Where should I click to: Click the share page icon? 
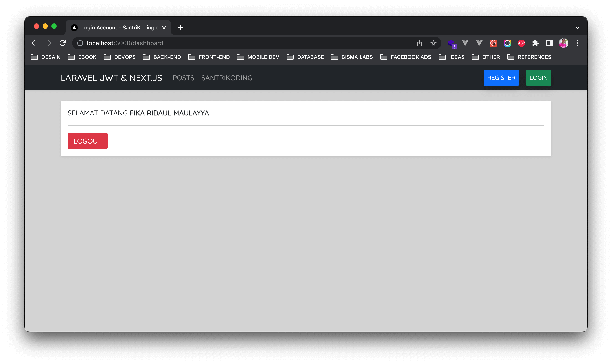click(x=419, y=43)
